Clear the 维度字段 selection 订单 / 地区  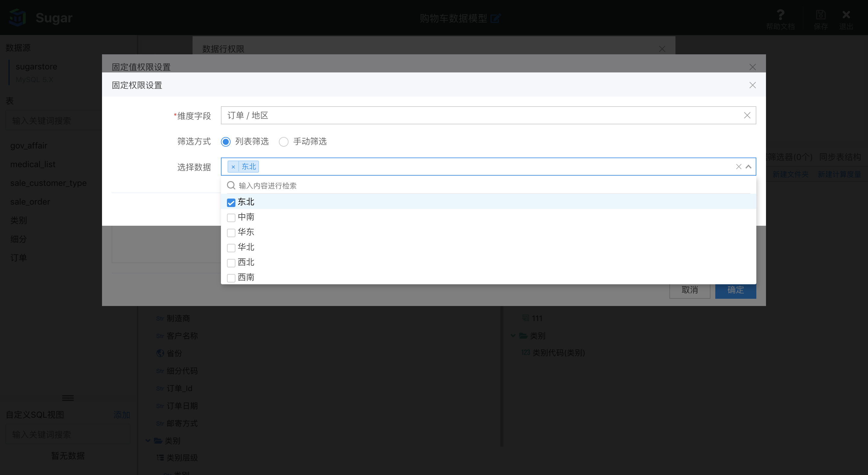click(x=747, y=116)
